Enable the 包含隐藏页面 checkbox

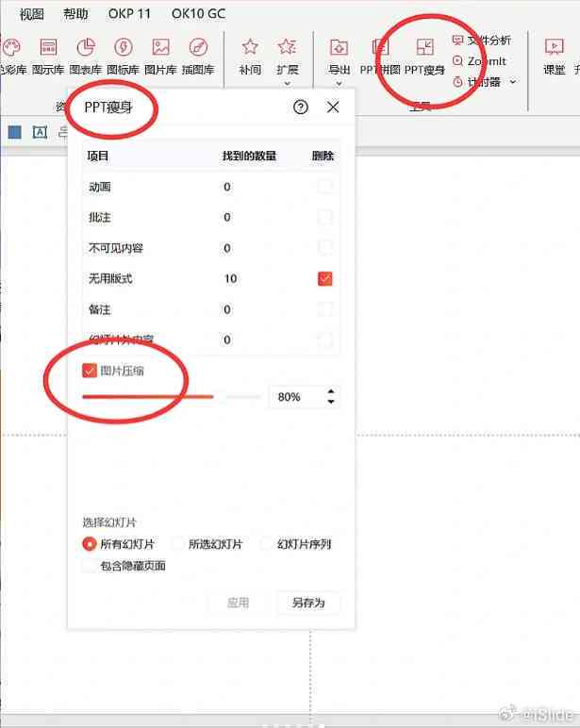(90, 566)
